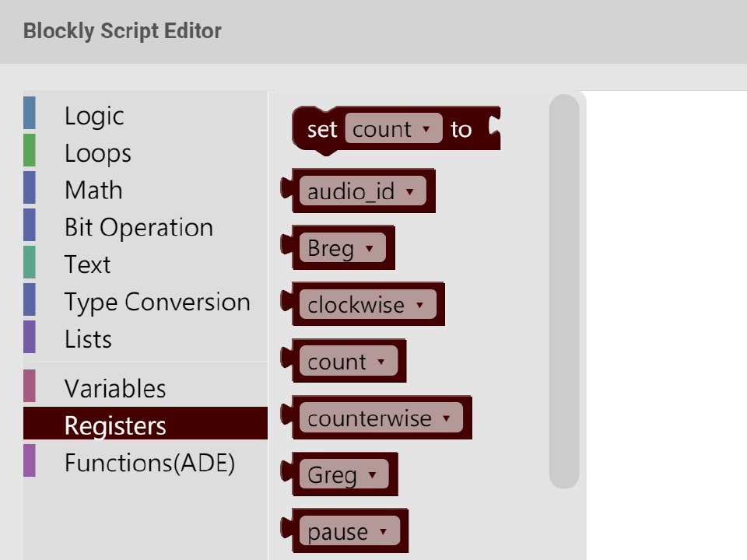This screenshot has width=747, height=560.
Task: Open the Logic category
Action: tap(94, 116)
